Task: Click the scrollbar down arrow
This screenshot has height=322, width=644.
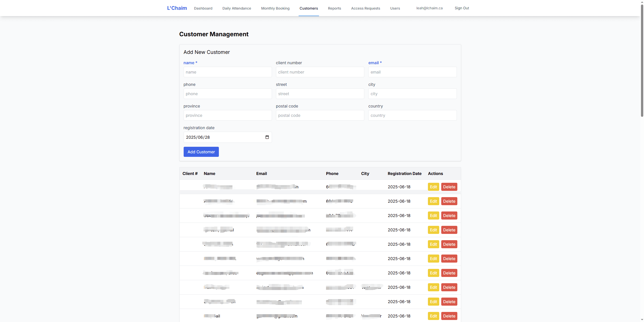Action: tap(642, 320)
